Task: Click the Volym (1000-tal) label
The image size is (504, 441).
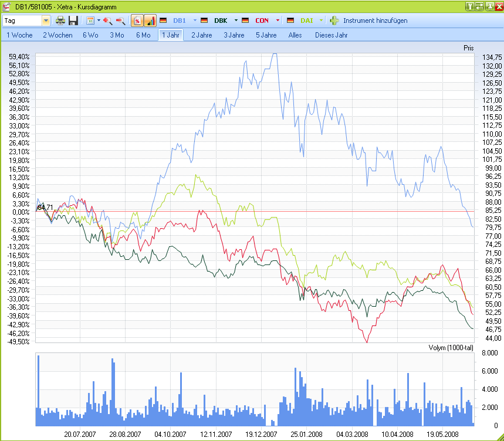Action: coord(451,348)
